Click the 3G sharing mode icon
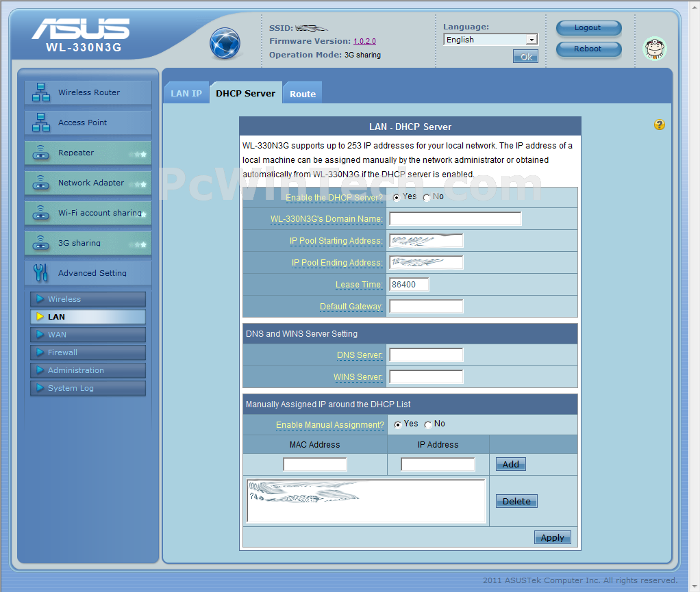Image resolution: width=700 pixels, height=592 pixels. tap(40, 243)
